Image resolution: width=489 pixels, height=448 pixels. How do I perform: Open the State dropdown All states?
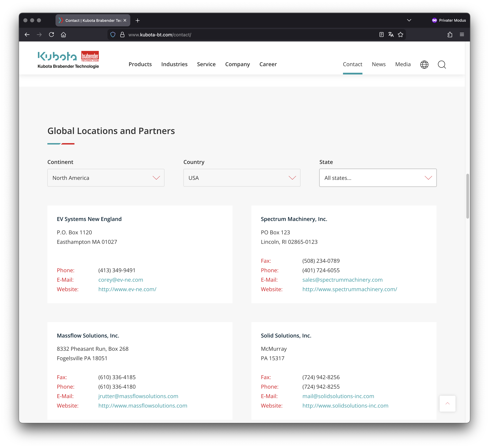click(378, 178)
